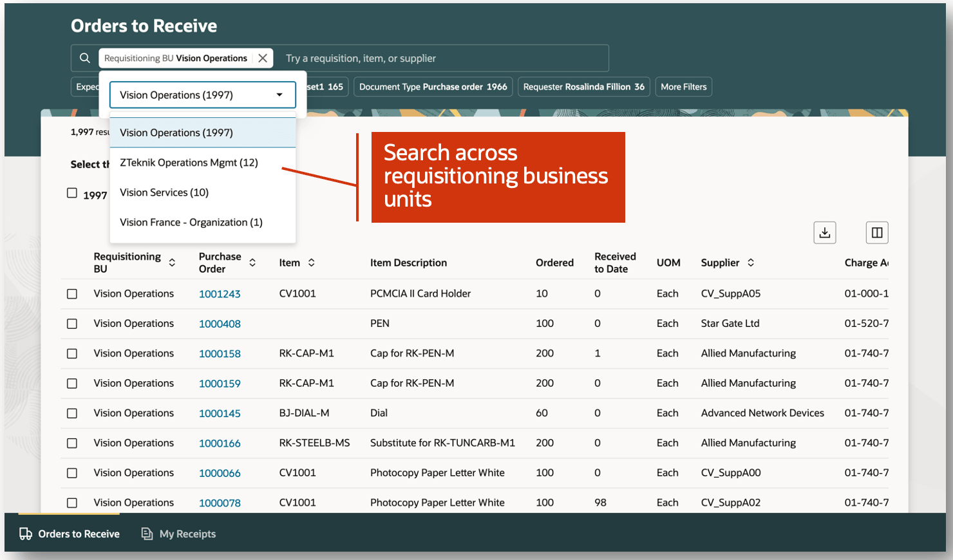Viewport: 953px width, 560px height.
Task: Open purchase order 1000159
Action: pos(220,384)
